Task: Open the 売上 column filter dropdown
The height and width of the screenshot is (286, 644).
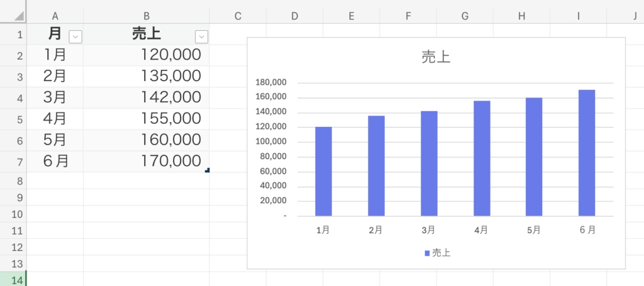Action: point(201,37)
